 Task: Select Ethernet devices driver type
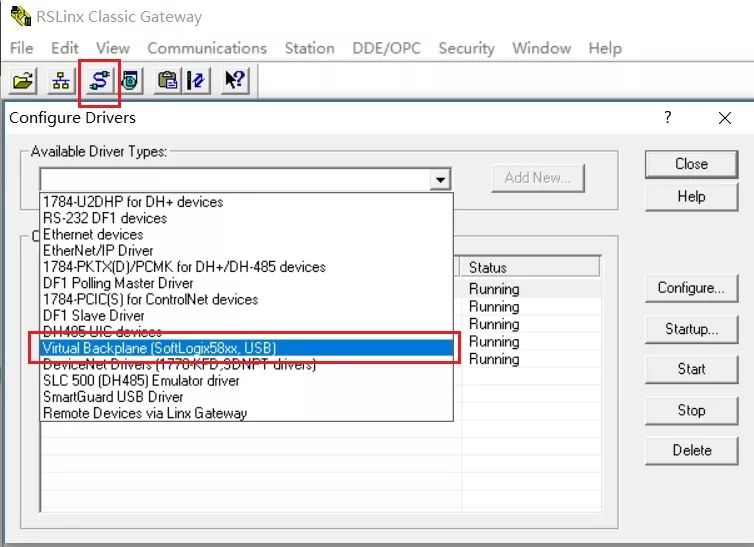click(x=246, y=234)
